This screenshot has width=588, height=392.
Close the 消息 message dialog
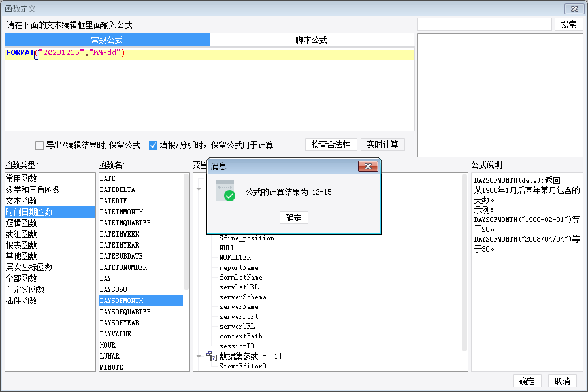[368, 166]
